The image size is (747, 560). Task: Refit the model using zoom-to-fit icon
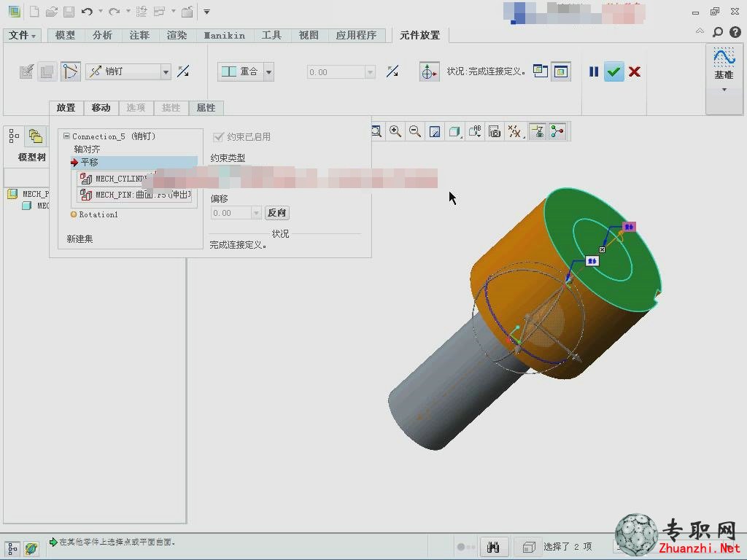click(x=376, y=131)
